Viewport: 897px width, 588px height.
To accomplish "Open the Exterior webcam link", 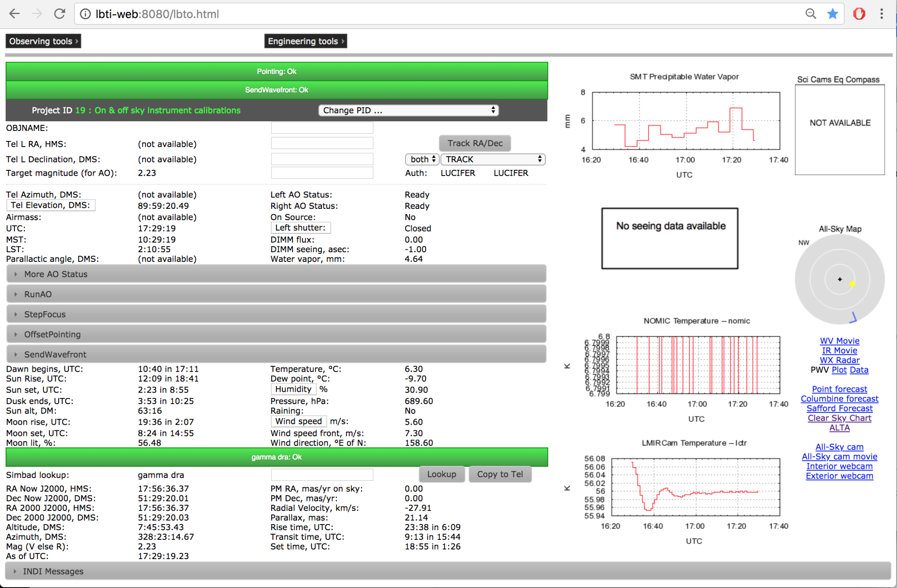I will click(x=839, y=475).
